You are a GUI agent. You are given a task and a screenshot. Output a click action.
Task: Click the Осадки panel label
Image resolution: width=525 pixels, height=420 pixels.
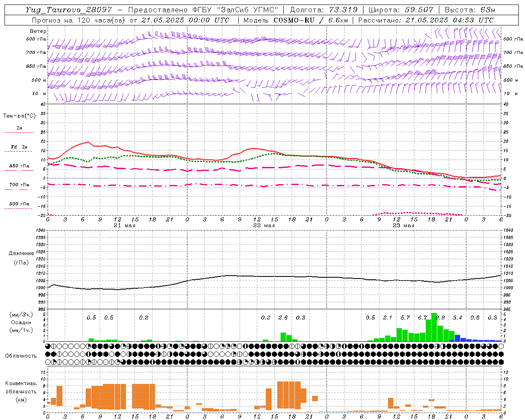point(21,322)
